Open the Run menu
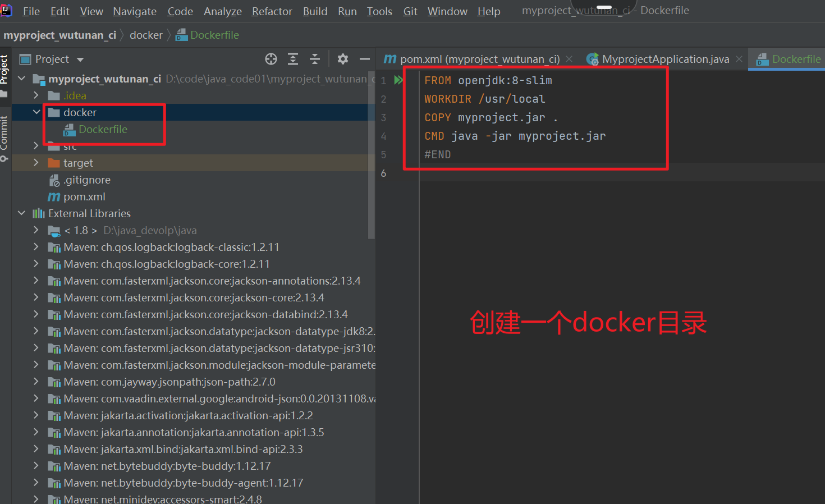Viewport: 825px width, 504px height. (347, 11)
